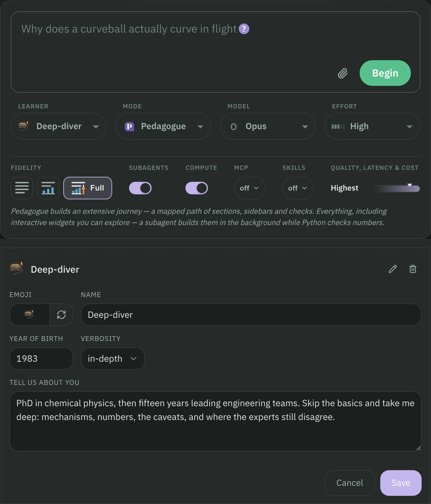Adjust the Quality, Latency & Cost slider

(397, 188)
